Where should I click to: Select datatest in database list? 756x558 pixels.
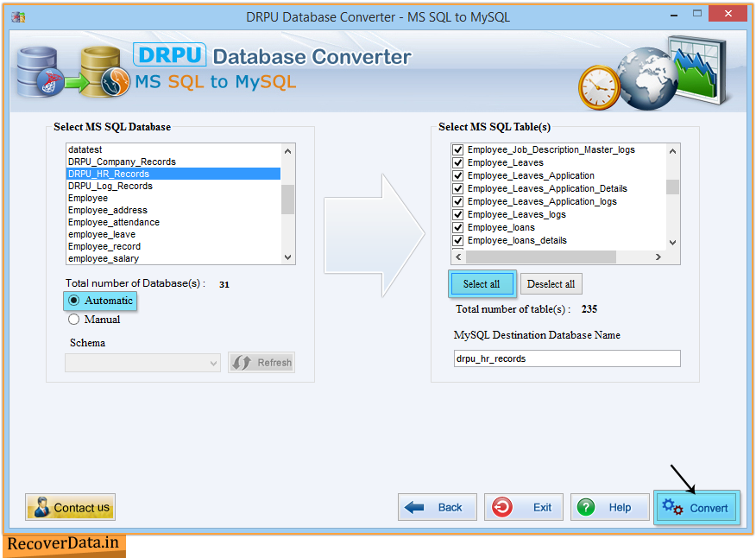(173, 149)
